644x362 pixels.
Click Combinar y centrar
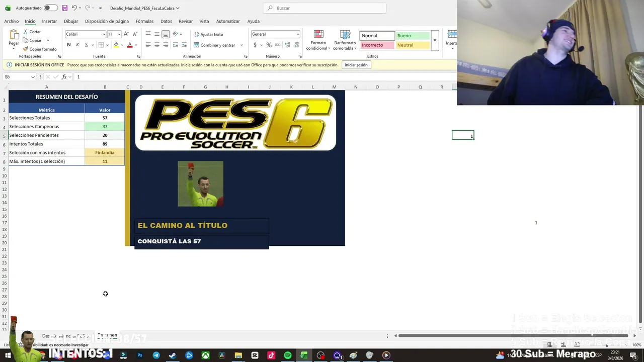pyautogui.click(x=214, y=45)
